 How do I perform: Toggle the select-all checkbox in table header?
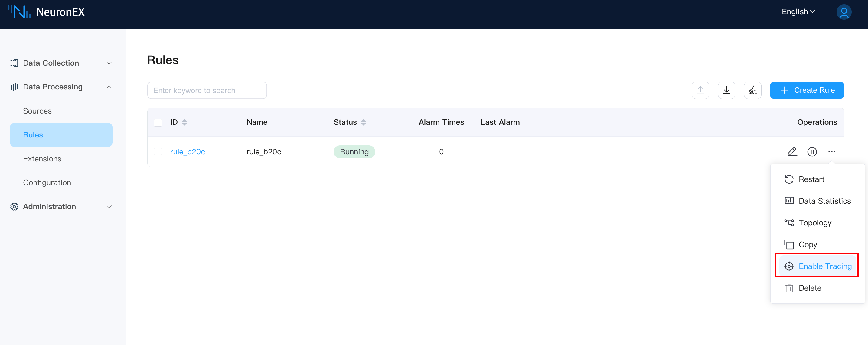[158, 122]
